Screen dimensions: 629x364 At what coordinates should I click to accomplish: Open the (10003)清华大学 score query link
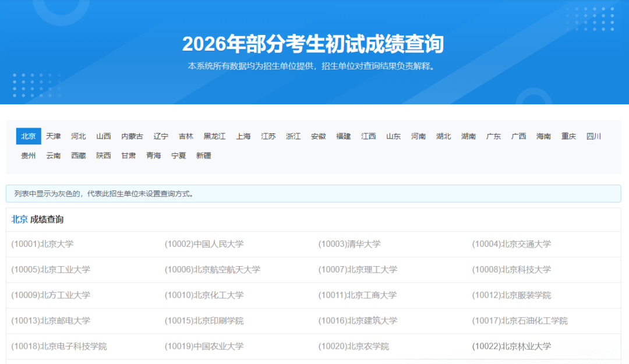coord(349,244)
